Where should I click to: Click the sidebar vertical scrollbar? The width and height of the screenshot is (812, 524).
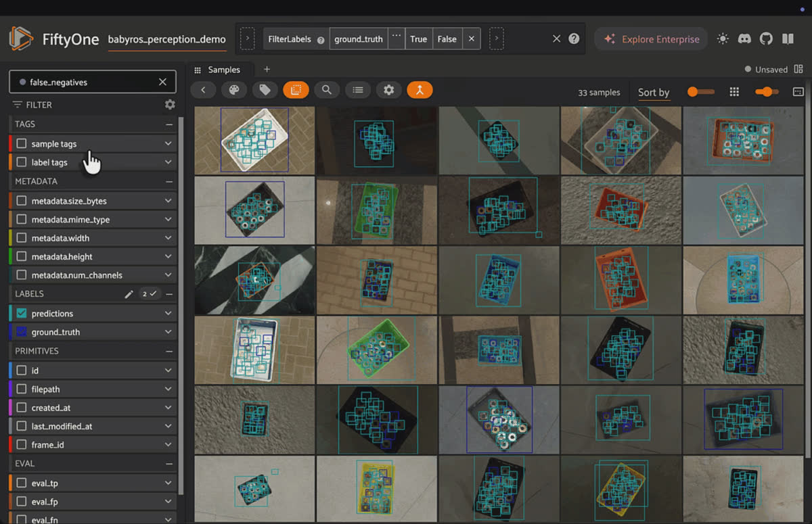pos(181,304)
